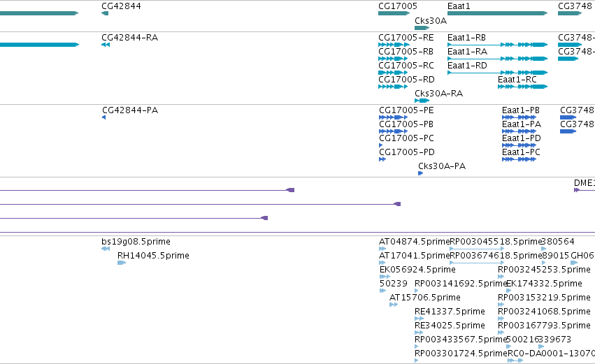Select transcript Cks30A-RA
This screenshot has height=364, width=595.
(438, 94)
